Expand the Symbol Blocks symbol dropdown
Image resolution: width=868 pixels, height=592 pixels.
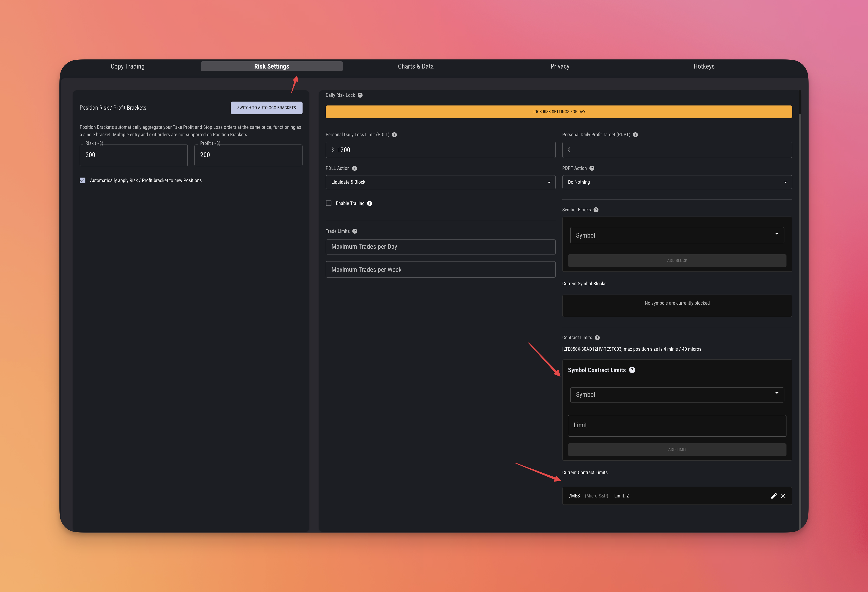(x=677, y=235)
